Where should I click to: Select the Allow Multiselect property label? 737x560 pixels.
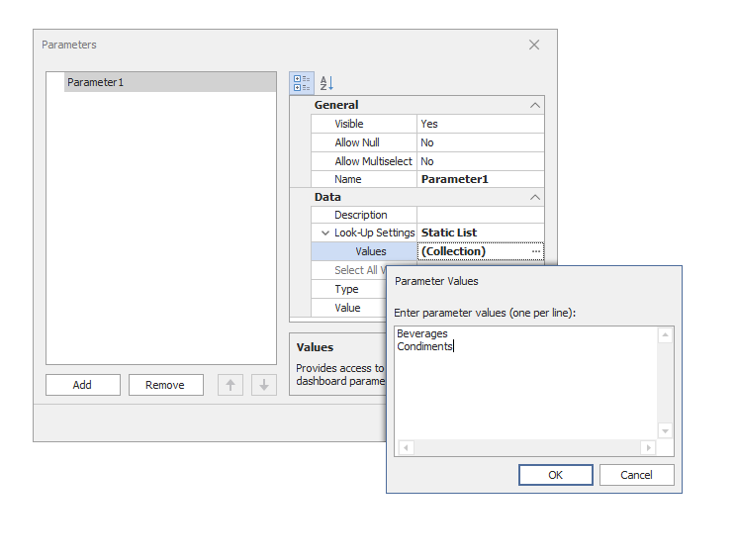(x=373, y=161)
